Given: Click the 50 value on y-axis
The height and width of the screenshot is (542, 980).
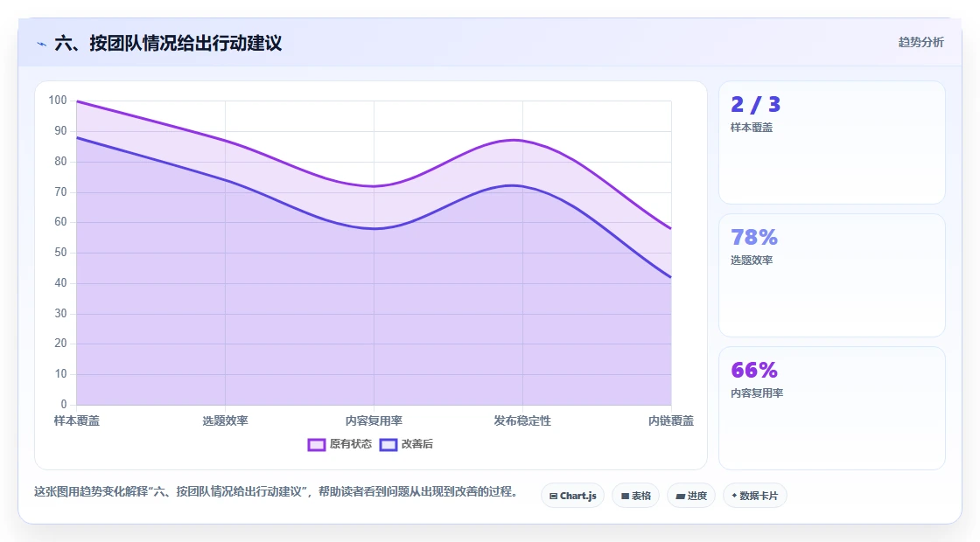Looking at the screenshot, I should click(x=60, y=253).
